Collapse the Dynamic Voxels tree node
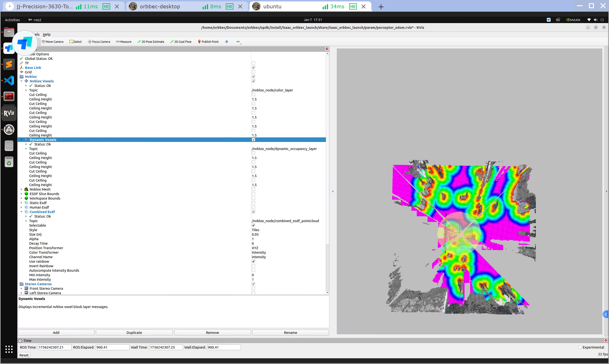Image resolution: width=609 pixels, height=364 pixels. pyautogui.click(x=21, y=140)
